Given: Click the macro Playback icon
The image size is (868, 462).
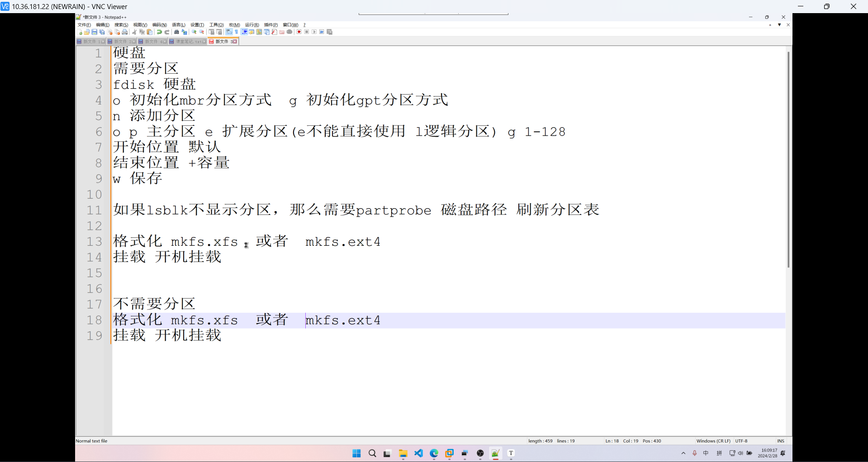Looking at the screenshot, I should (x=314, y=32).
